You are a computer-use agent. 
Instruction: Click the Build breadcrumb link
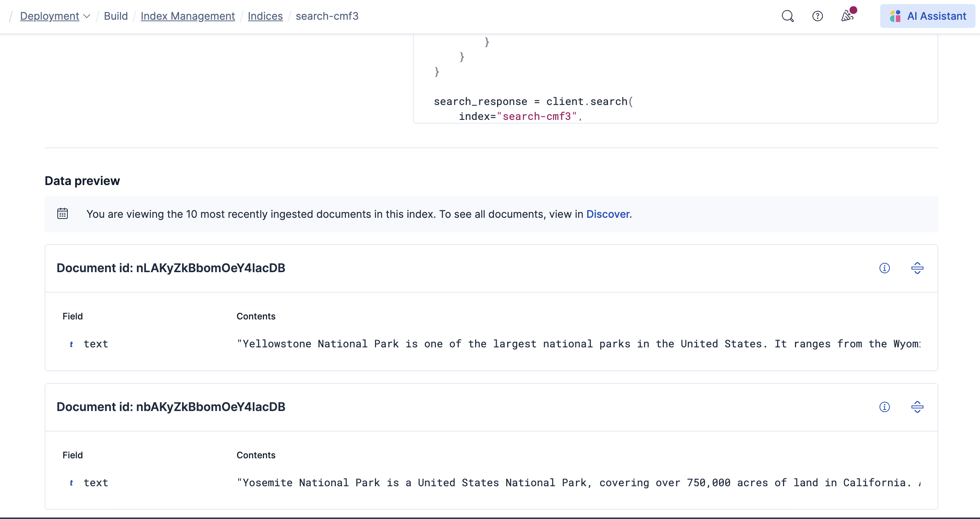(116, 16)
